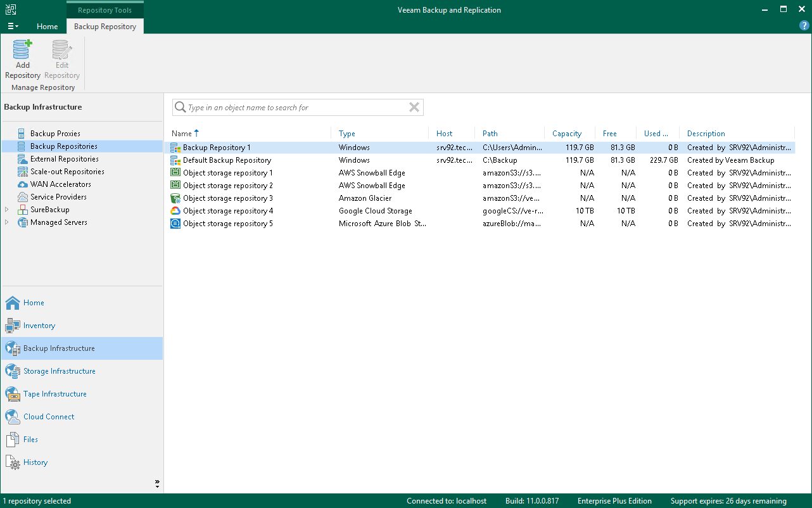The image size is (812, 508).
Task: Expand the SureBackup tree node
Action: point(7,210)
